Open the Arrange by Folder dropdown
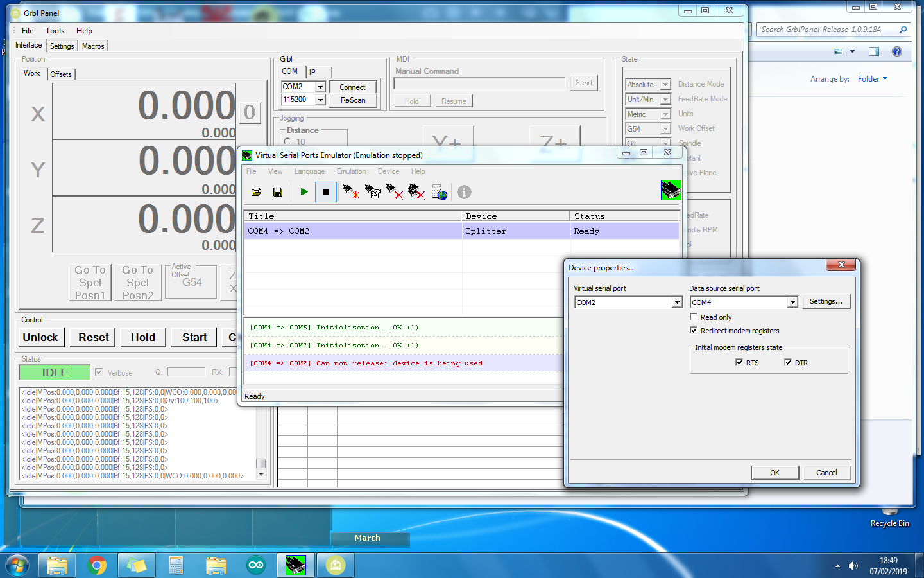924x578 pixels. [873, 79]
